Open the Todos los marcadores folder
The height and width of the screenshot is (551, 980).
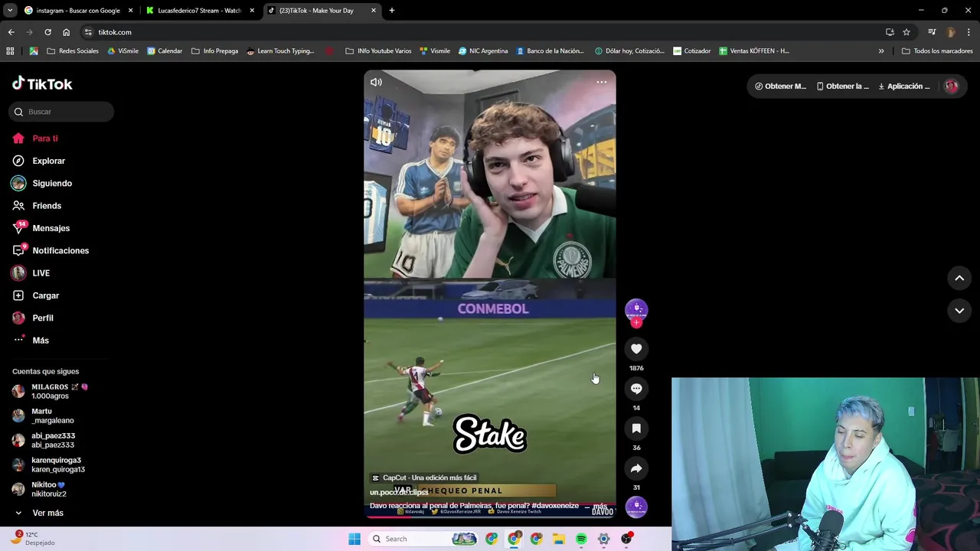click(x=937, y=51)
